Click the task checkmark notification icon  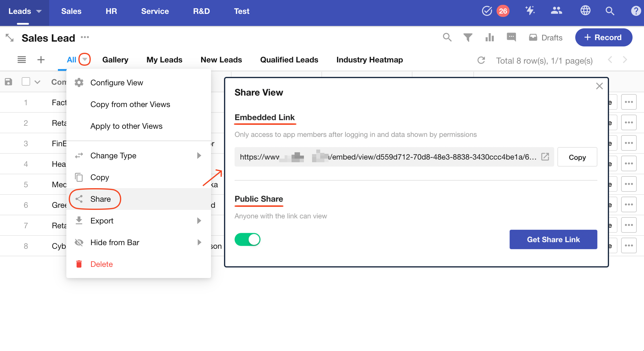[x=487, y=11]
